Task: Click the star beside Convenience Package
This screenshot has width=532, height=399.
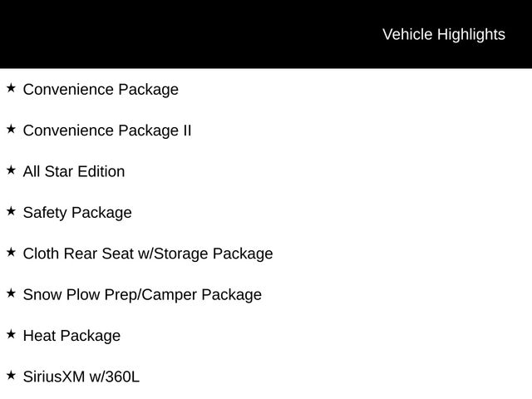Action: coord(10,87)
